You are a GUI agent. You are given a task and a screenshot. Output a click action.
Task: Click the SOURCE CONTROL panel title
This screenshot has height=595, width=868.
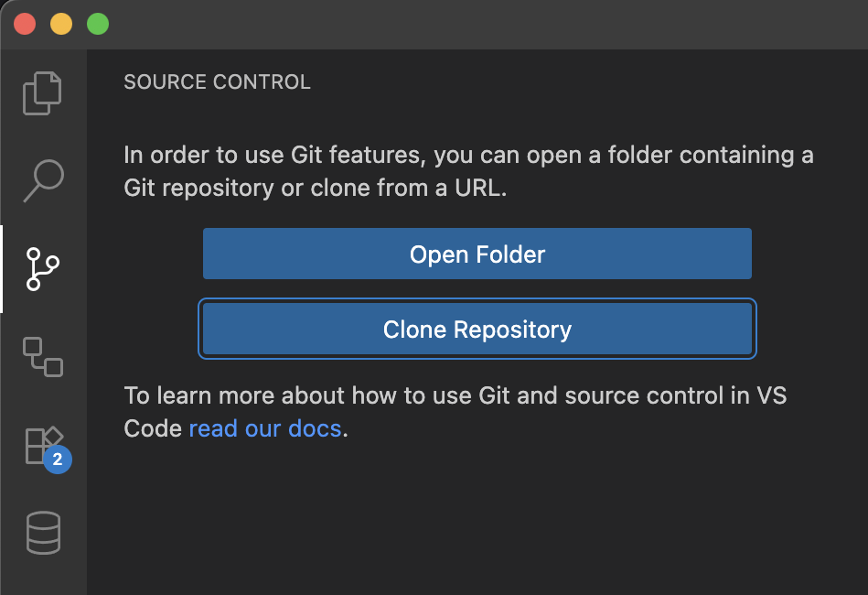tap(217, 81)
